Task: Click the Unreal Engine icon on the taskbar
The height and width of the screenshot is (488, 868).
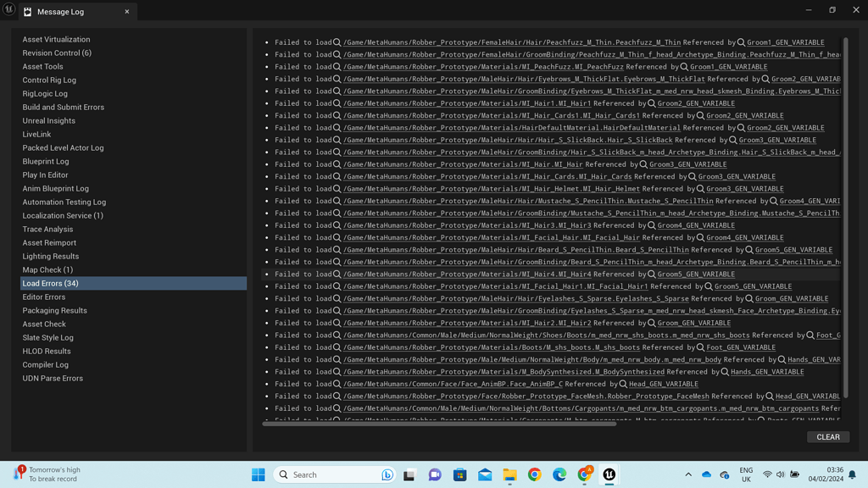Action: (x=609, y=474)
